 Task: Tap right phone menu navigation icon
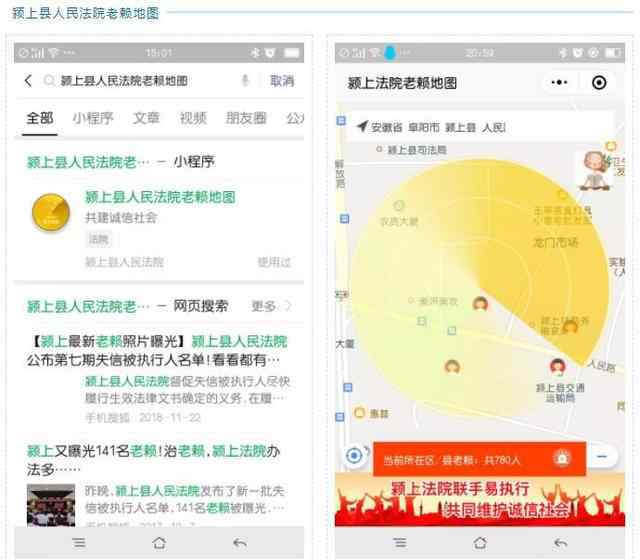pos(400,543)
